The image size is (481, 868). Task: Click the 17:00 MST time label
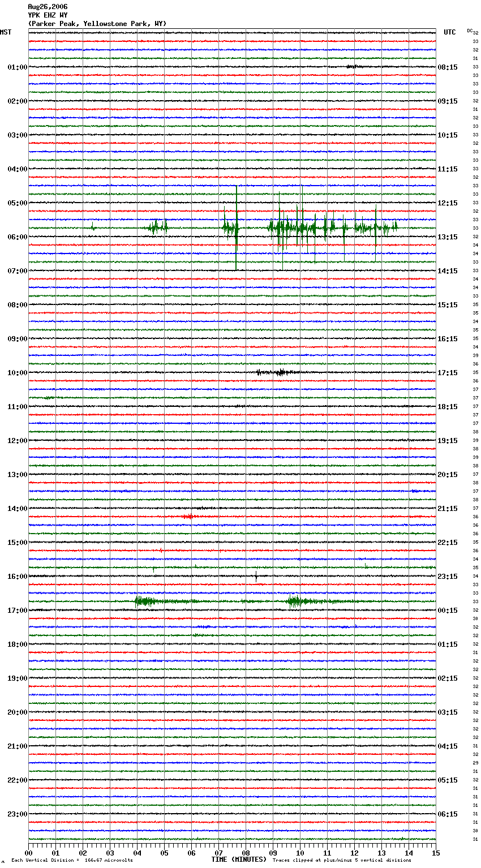tap(18, 611)
